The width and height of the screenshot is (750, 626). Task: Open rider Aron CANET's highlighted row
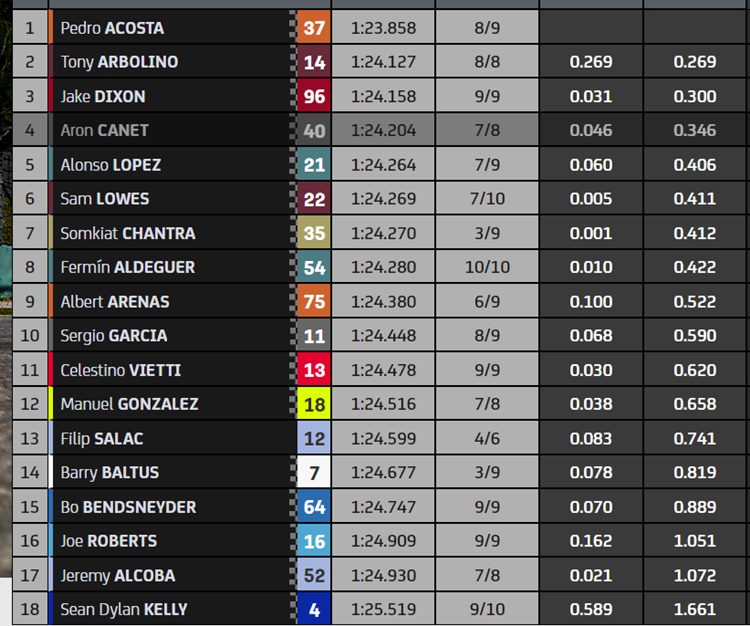coord(379,130)
